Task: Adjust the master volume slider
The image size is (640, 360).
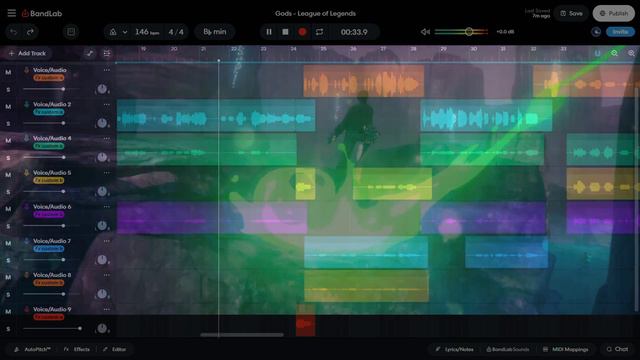Action: 461,32
